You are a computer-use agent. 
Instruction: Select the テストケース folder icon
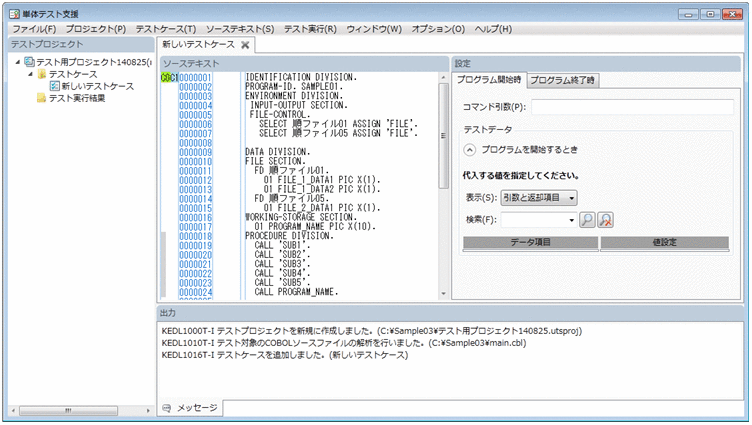coord(42,74)
